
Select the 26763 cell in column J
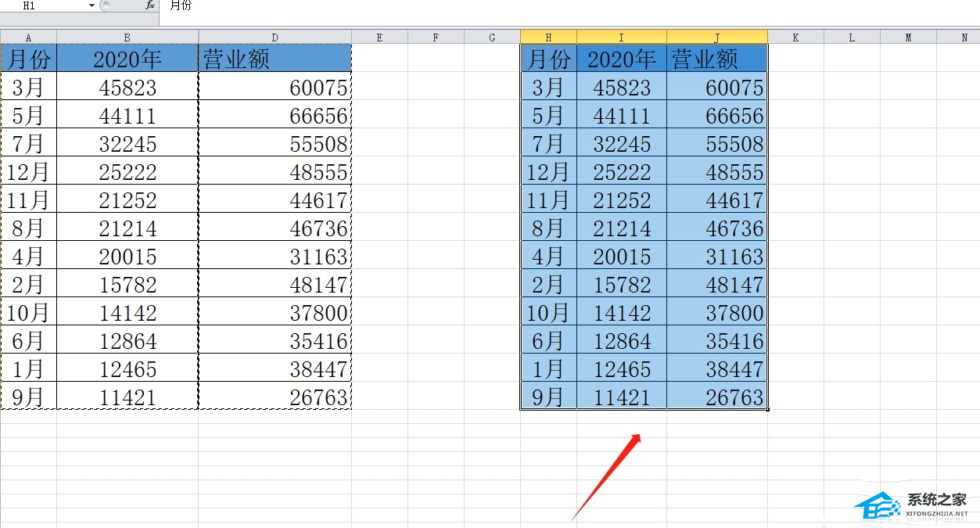pyautogui.click(x=717, y=396)
